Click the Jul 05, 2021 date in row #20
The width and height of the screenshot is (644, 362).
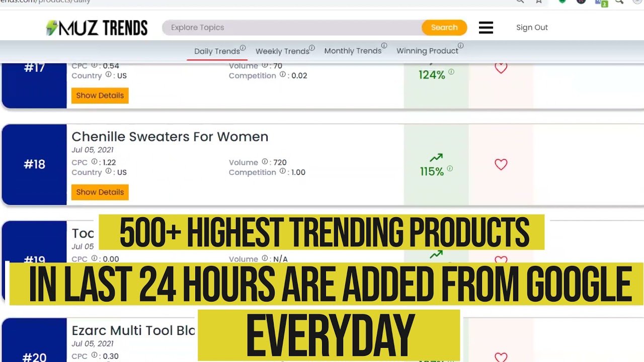[x=92, y=344]
